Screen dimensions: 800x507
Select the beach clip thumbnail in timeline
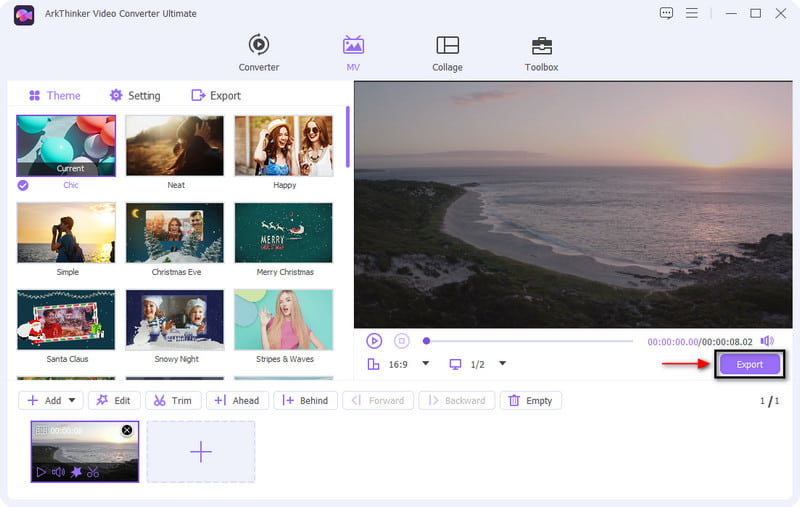85,451
